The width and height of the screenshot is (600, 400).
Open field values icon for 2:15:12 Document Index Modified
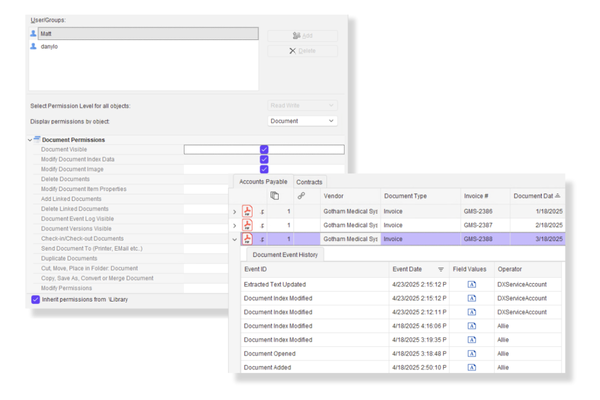click(x=472, y=298)
